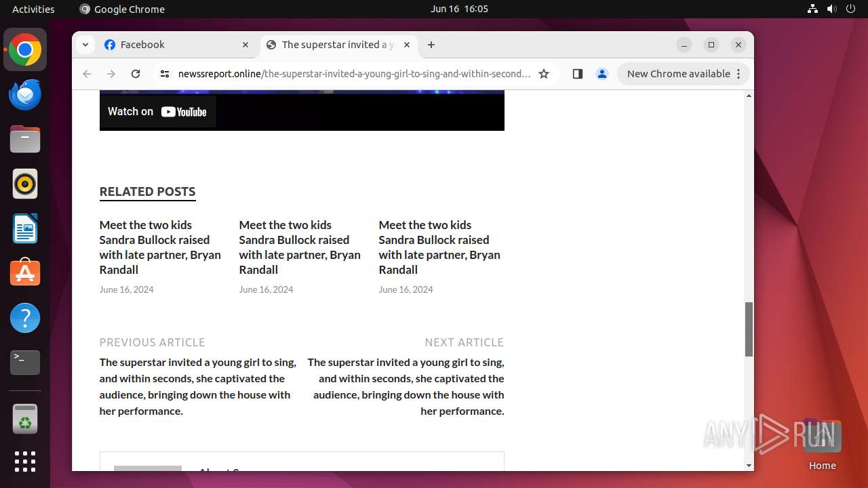Bookmark this page with the star
868x488 pixels.
[544, 74]
